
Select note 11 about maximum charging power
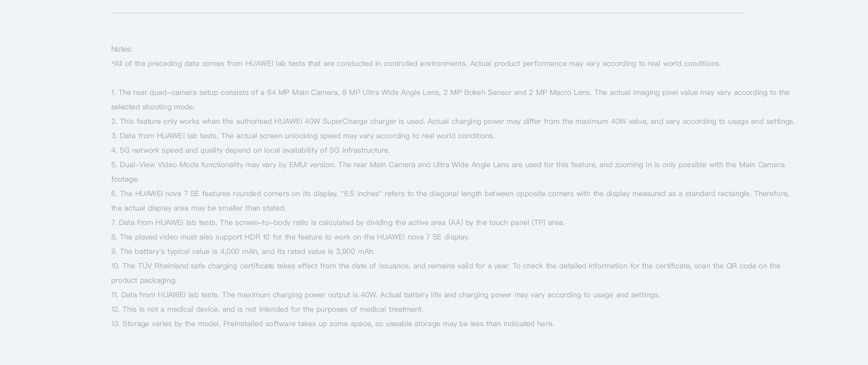tap(386, 295)
